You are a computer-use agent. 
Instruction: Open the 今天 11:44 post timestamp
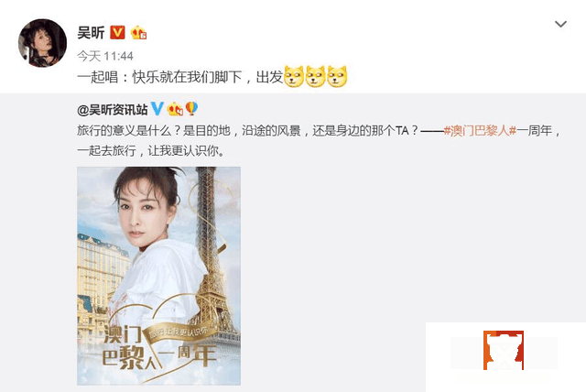(105, 56)
